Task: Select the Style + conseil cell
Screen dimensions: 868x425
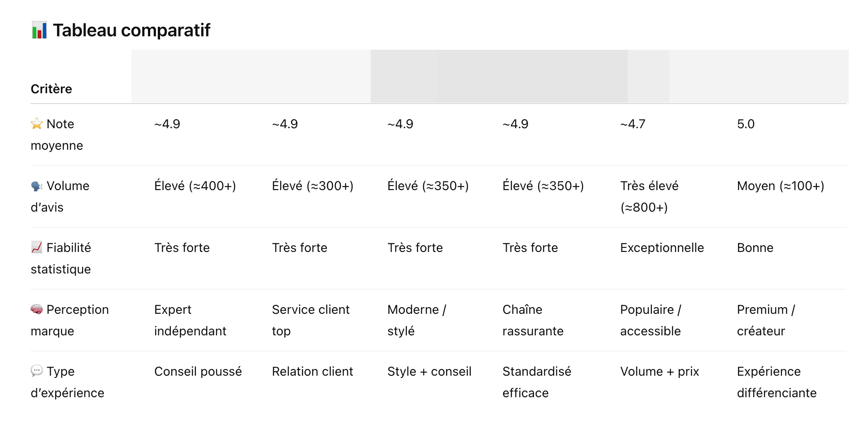Action: (x=429, y=372)
